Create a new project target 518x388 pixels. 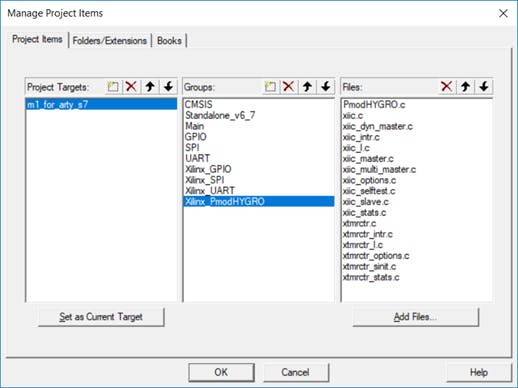pyautogui.click(x=113, y=87)
